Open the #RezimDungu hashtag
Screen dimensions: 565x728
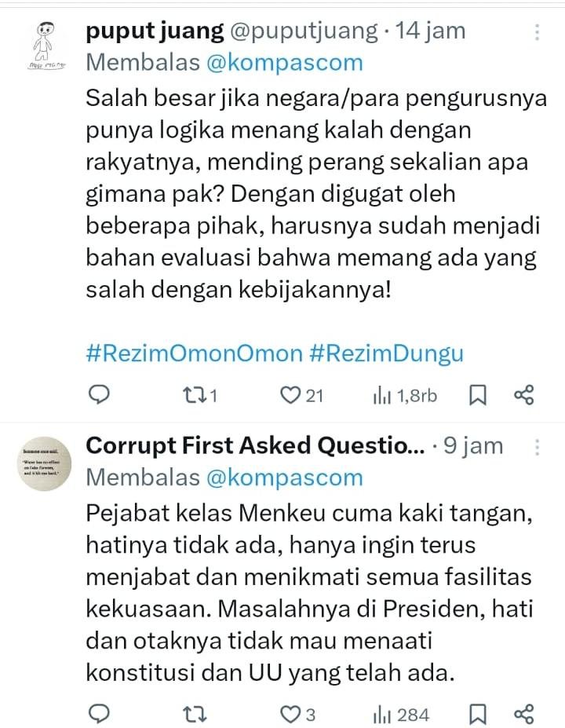click(x=386, y=353)
